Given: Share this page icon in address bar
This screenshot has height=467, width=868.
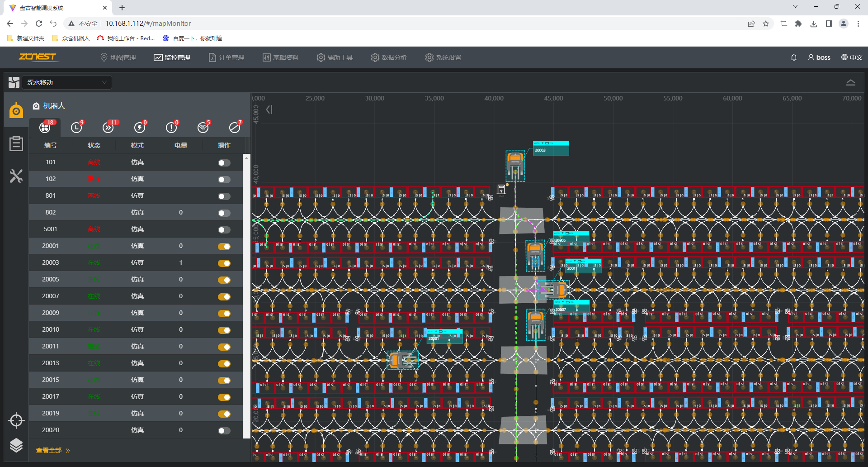Looking at the screenshot, I should 751,24.
